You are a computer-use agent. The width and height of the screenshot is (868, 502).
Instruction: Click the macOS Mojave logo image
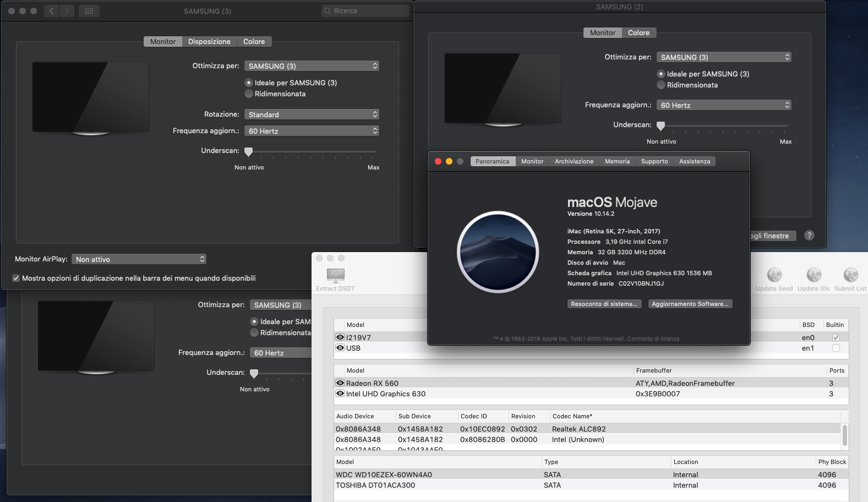[x=498, y=252]
